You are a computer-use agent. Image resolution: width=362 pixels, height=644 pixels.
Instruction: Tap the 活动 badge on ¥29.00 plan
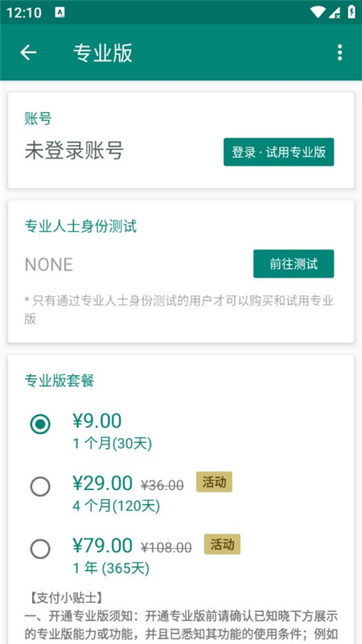coord(214,481)
